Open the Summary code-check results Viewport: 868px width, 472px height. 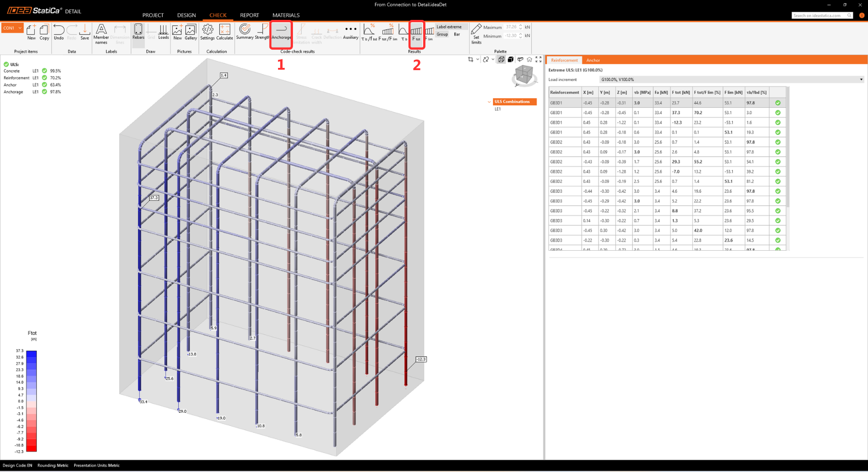pyautogui.click(x=245, y=33)
